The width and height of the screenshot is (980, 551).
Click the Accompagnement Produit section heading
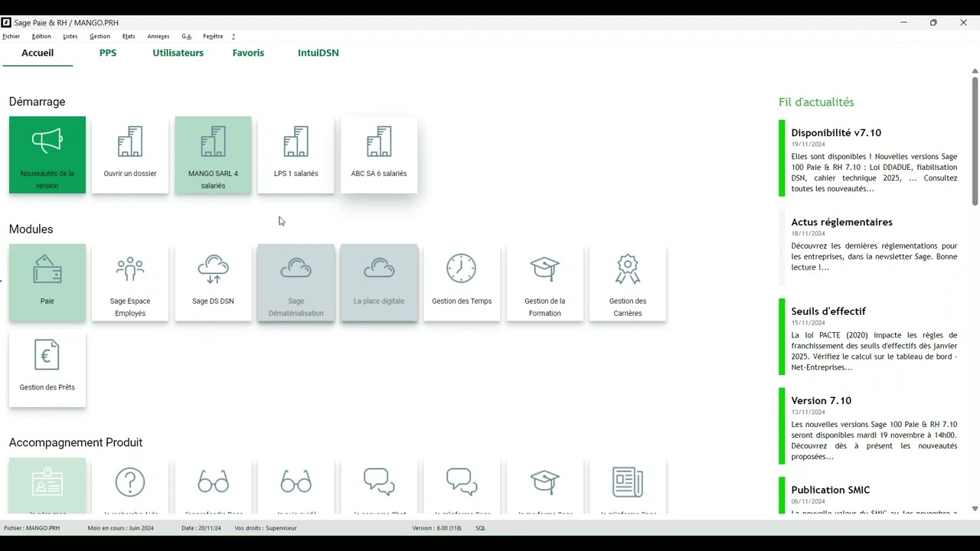point(76,442)
